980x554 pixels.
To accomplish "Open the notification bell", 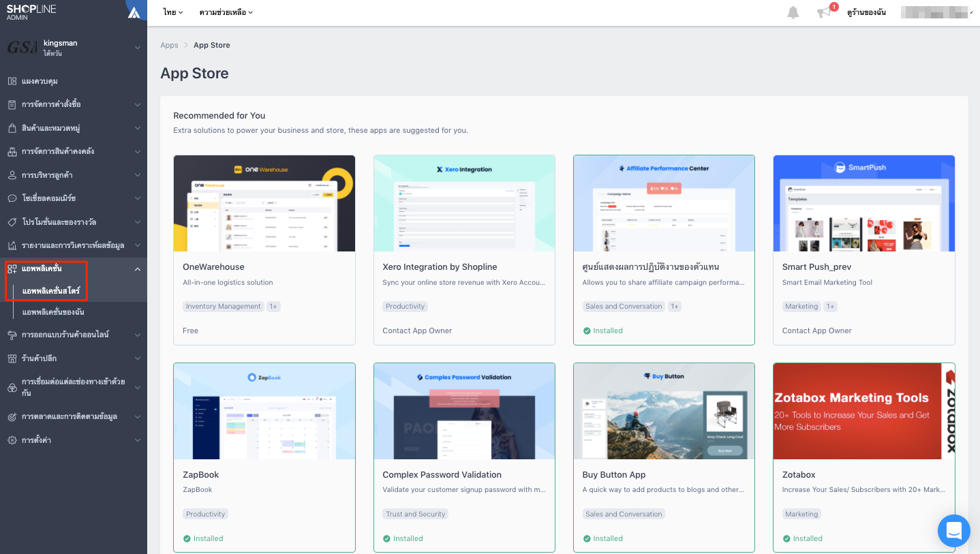I will pyautogui.click(x=793, y=12).
